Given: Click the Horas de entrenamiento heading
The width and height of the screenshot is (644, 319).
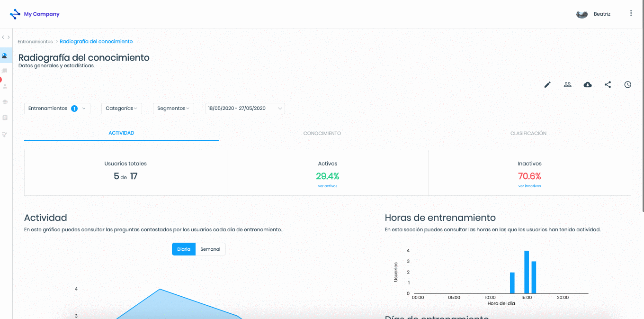Looking at the screenshot, I should [x=440, y=218].
